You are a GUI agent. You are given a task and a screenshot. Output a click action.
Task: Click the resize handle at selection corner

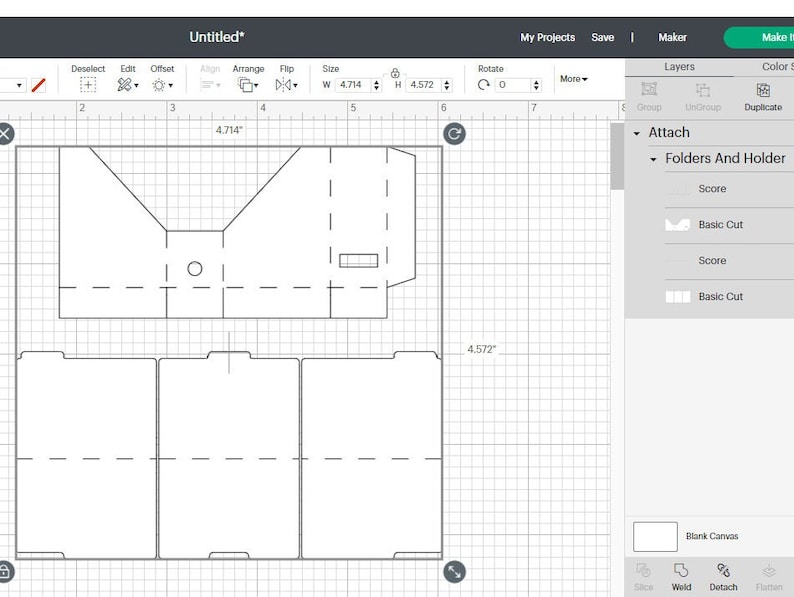[x=454, y=572]
